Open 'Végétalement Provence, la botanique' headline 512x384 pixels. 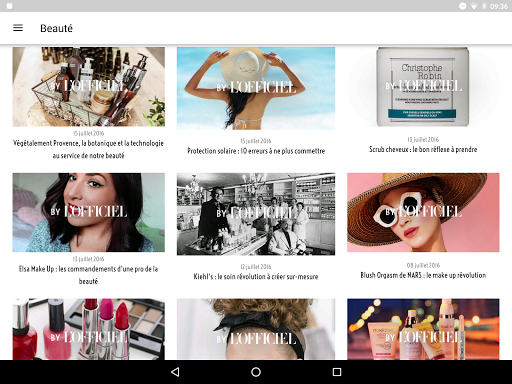(89, 149)
